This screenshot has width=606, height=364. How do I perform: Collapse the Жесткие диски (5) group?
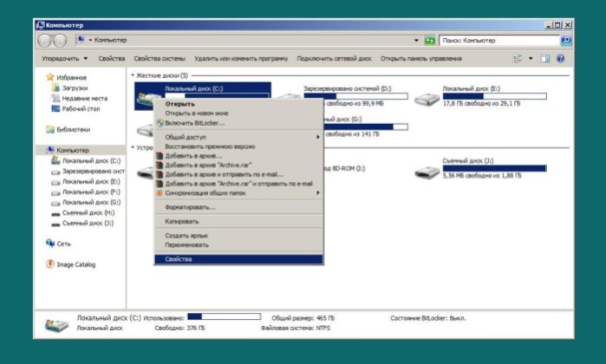coord(133,75)
